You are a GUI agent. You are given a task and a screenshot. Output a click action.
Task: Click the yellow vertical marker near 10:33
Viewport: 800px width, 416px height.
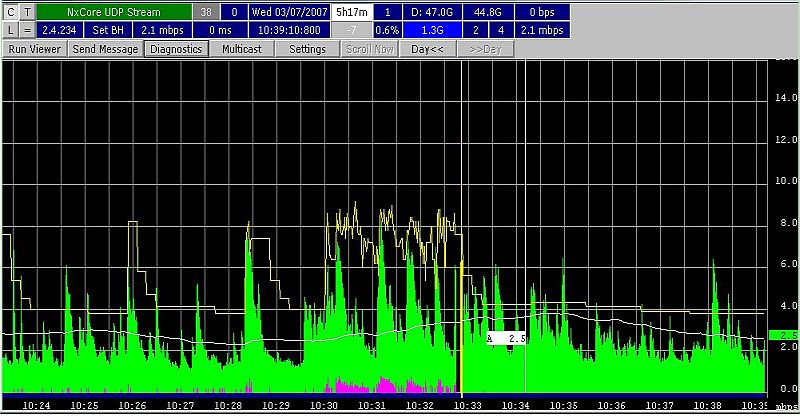point(462,229)
